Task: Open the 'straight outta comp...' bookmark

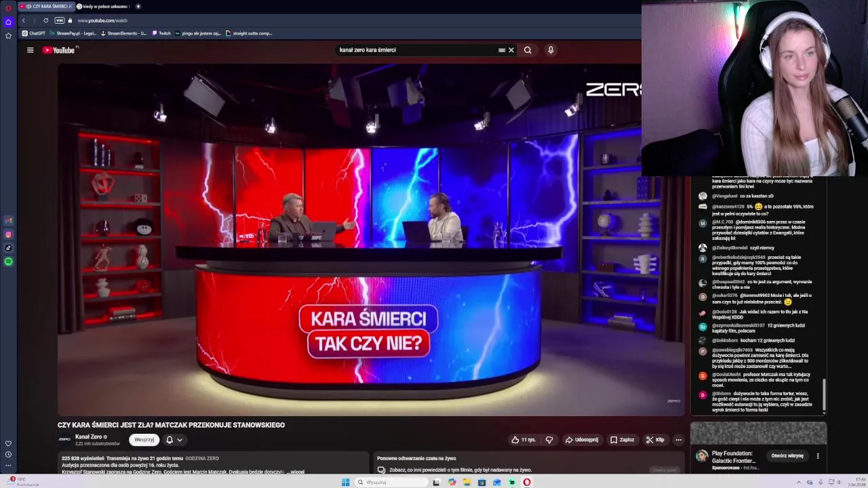Action: (249, 33)
